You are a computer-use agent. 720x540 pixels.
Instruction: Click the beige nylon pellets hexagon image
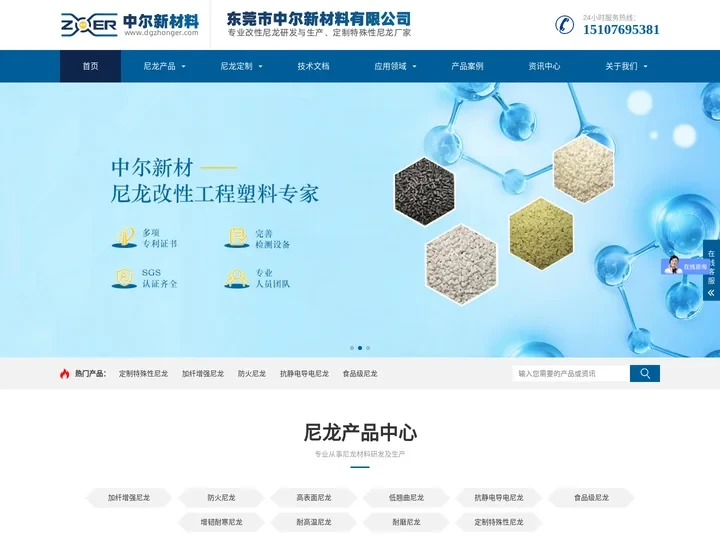pos(583,169)
